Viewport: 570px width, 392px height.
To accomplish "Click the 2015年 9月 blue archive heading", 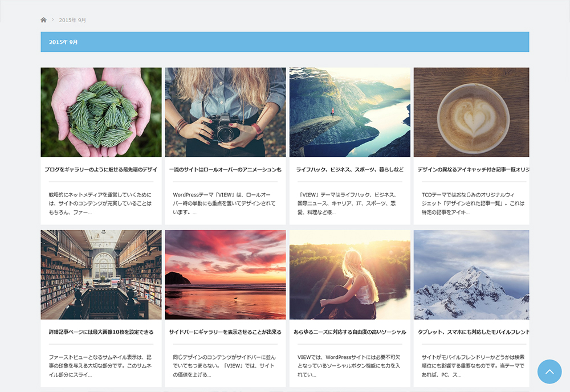I will click(x=285, y=42).
